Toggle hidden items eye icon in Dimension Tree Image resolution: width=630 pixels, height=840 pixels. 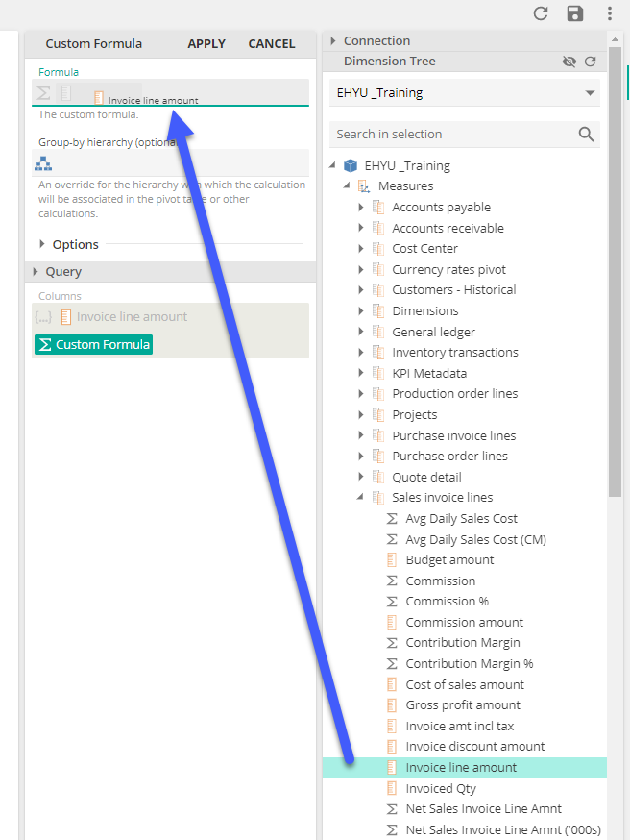point(569,62)
